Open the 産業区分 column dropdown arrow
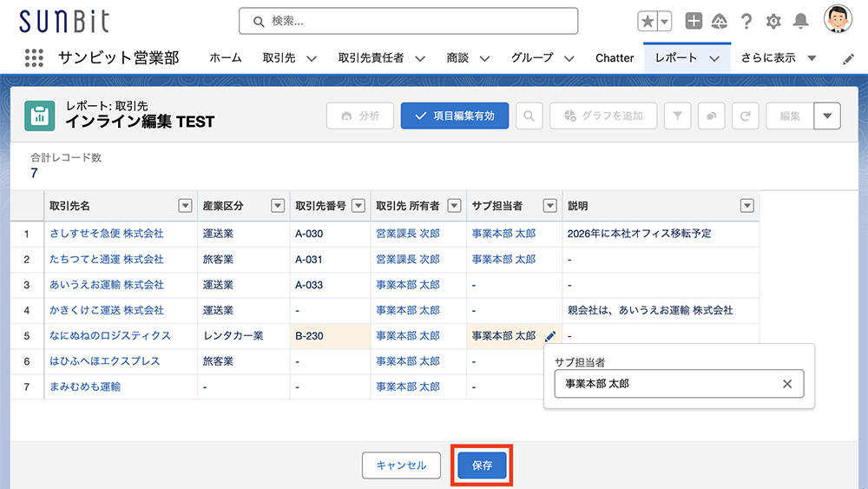The width and height of the screenshot is (868, 489). point(278,206)
